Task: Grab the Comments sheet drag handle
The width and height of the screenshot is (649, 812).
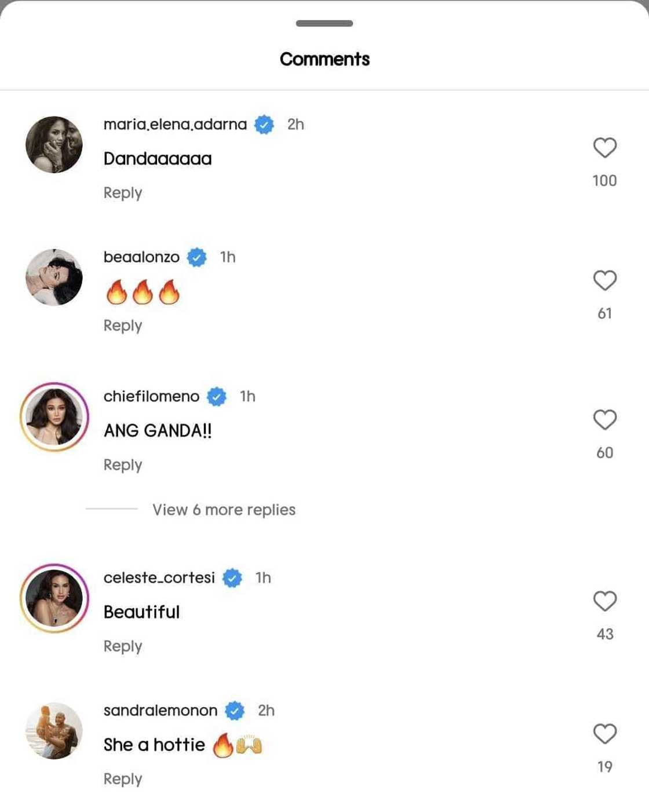Action: point(324,23)
